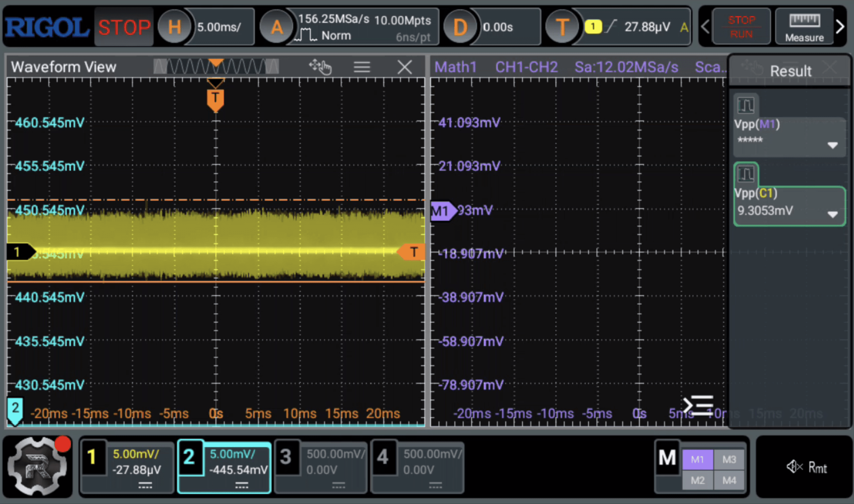Click the waveform memory position overview bar

(216, 67)
